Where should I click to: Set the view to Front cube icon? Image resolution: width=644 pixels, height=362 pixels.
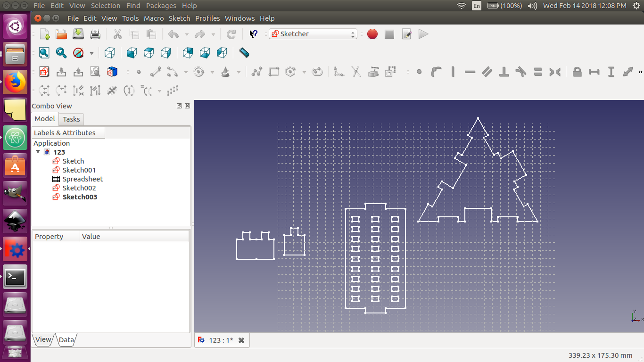tap(132, 53)
